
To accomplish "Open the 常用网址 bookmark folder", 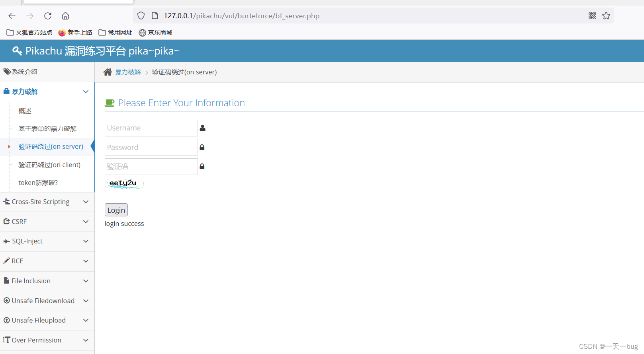I will [x=115, y=33].
